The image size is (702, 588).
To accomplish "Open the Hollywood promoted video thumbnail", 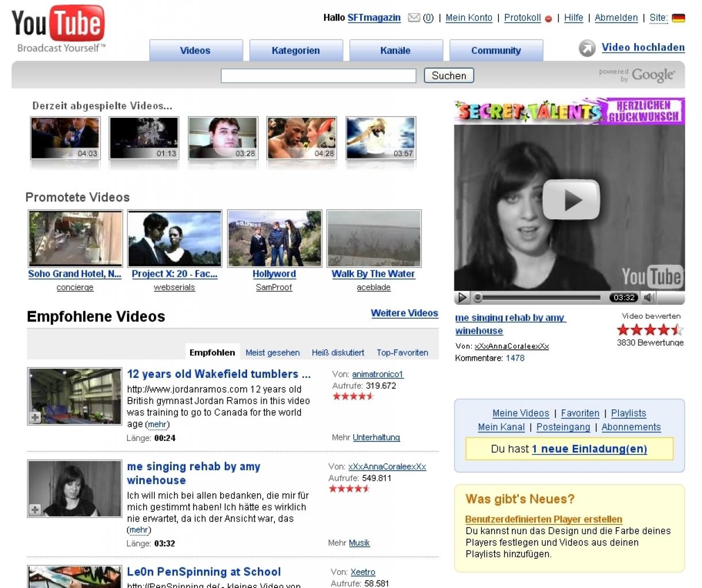I will 275,238.
